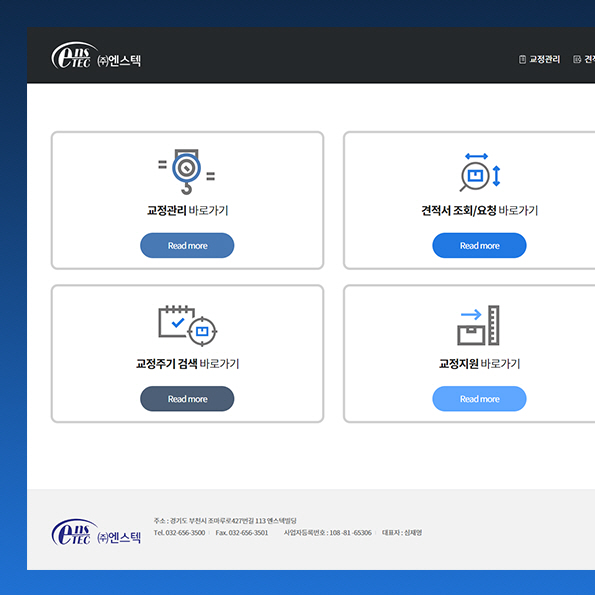This screenshot has height=595, width=595.
Task: Click the box and ruler icon
Action: click(478, 326)
